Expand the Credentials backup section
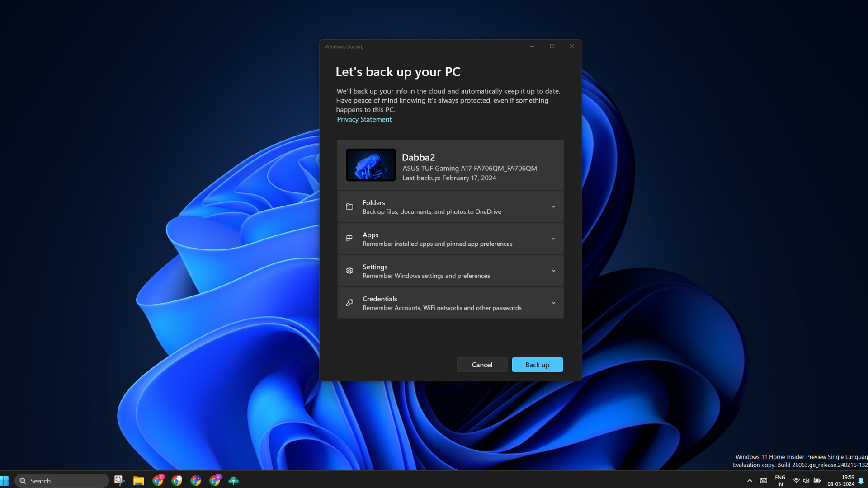 pyautogui.click(x=553, y=303)
